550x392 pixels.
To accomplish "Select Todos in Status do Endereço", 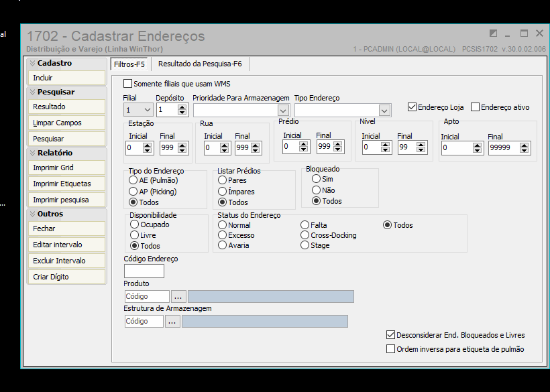I will click(x=387, y=225).
